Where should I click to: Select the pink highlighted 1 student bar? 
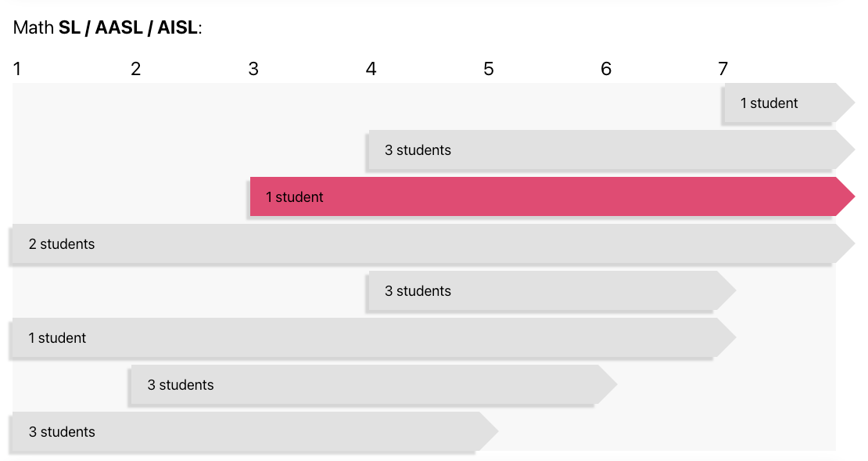pyautogui.click(x=552, y=196)
